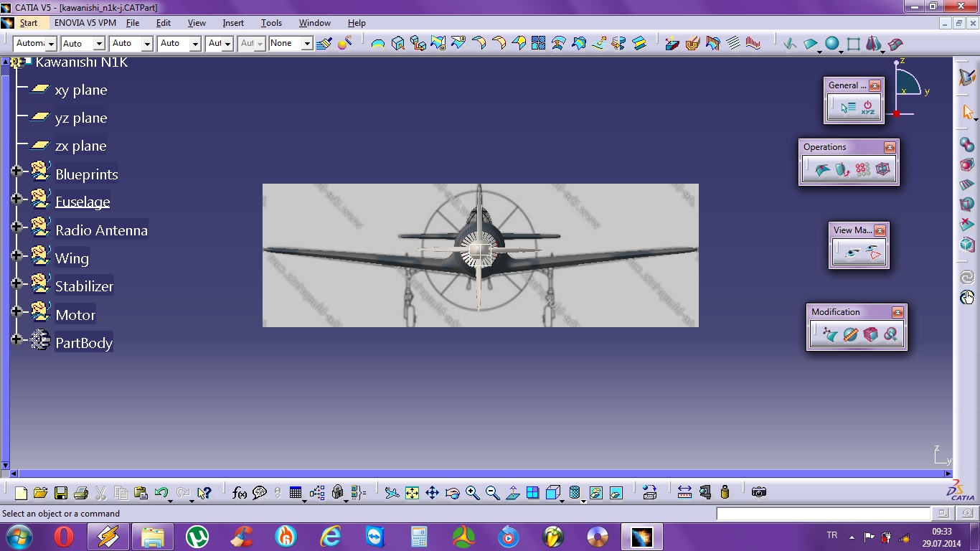
Task: Open the Formula f(x) tool
Action: click(x=240, y=493)
